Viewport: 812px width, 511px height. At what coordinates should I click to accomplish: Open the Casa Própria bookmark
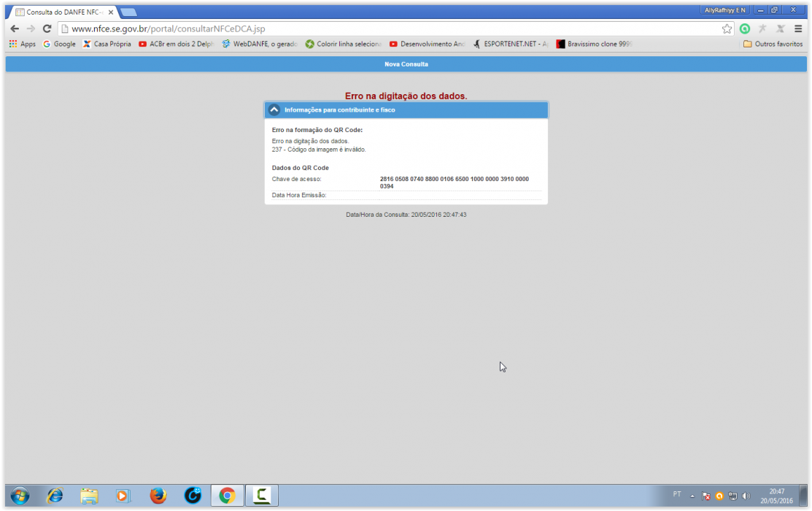point(107,44)
